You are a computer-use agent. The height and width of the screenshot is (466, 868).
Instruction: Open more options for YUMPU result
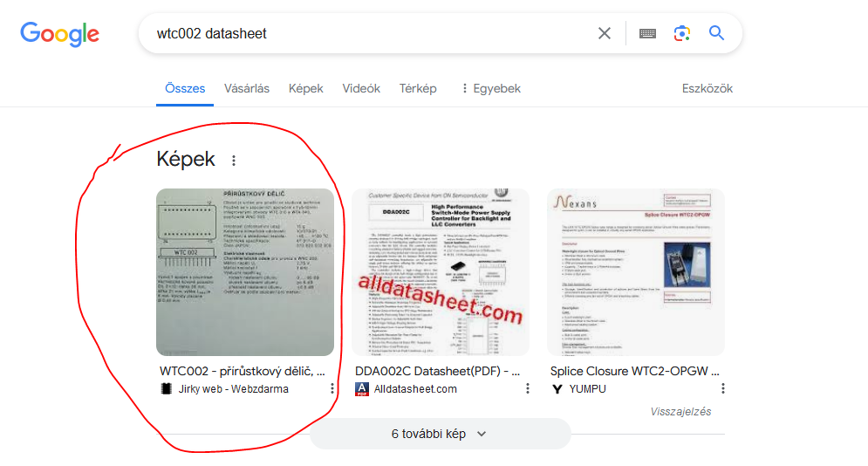723,388
